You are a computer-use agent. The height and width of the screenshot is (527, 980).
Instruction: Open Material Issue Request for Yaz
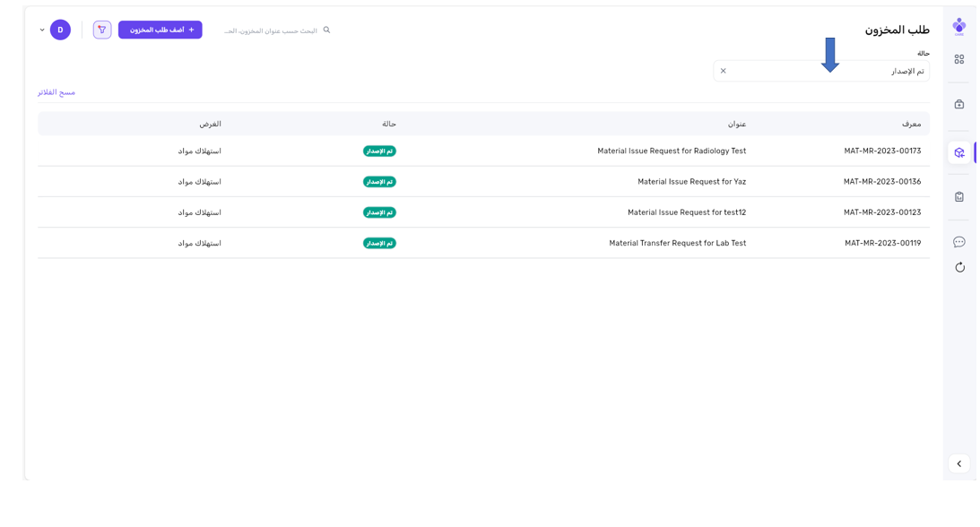point(691,182)
